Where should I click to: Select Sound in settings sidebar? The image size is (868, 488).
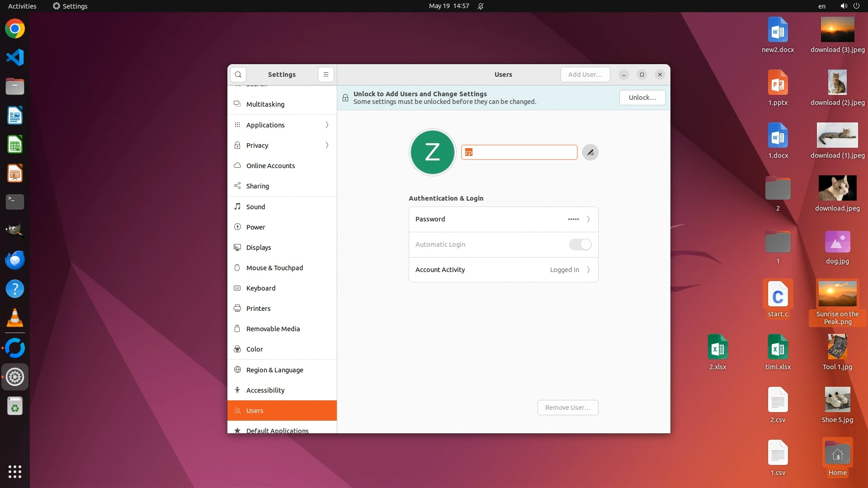255,207
